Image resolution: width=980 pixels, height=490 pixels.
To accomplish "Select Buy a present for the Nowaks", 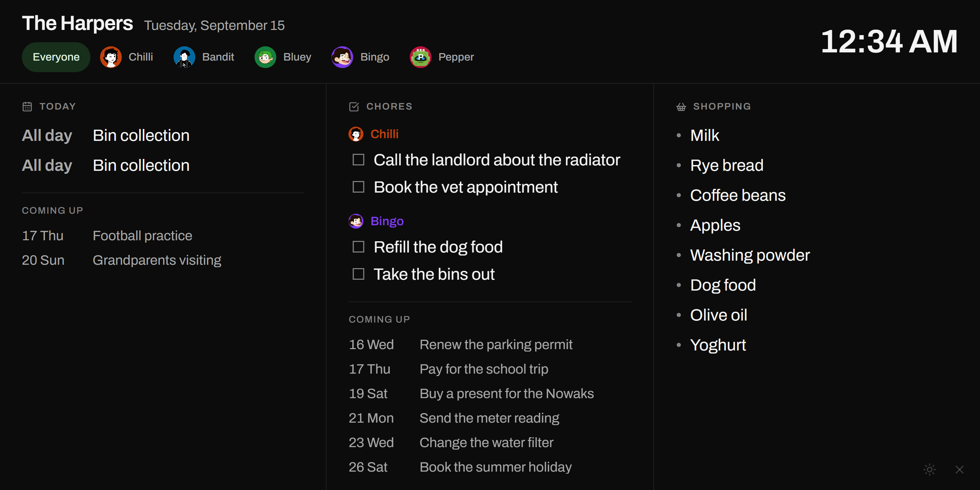I will click(x=506, y=393).
